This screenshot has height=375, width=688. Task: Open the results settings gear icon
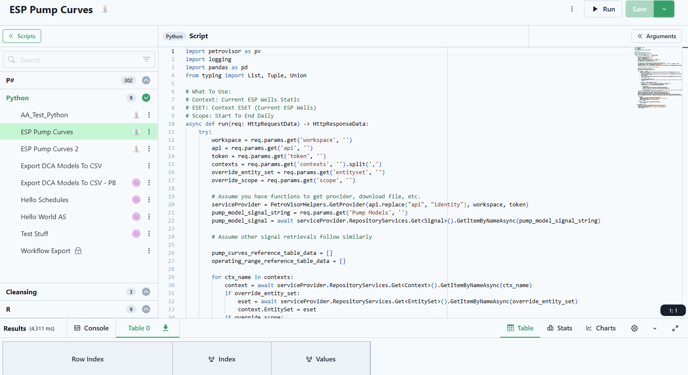pyautogui.click(x=634, y=328)
